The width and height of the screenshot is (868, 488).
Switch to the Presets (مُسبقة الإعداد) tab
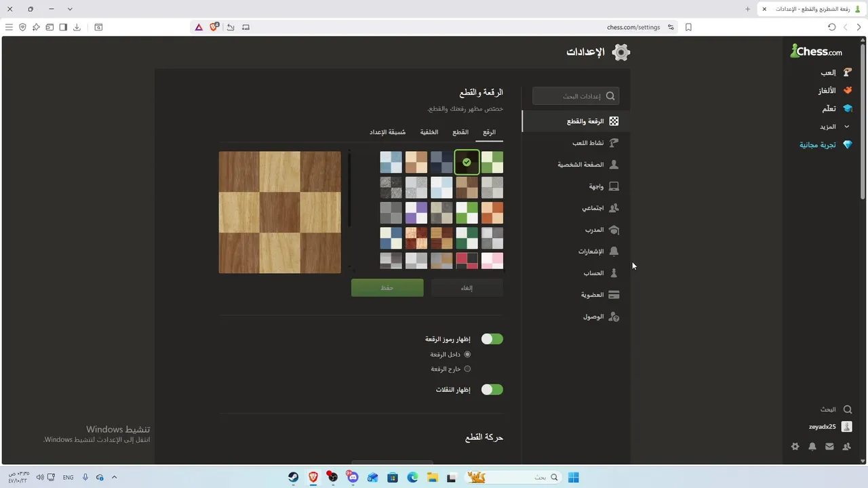(388, 133)
